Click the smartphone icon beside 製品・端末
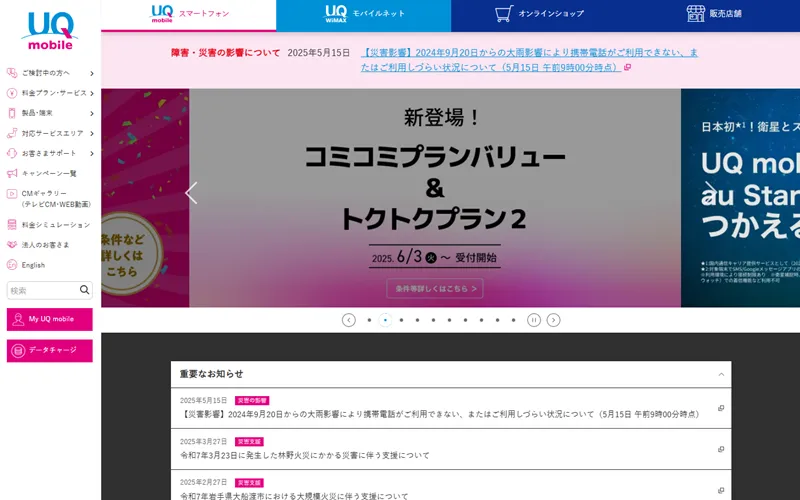This screenshot has height=500, width=800. coord(12,113)
